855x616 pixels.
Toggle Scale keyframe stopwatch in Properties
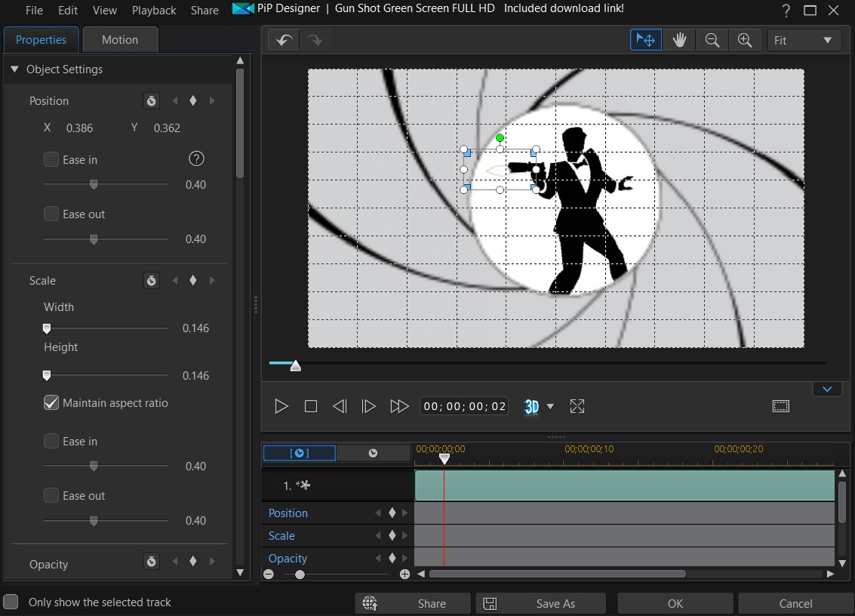(x=152, y=281)
